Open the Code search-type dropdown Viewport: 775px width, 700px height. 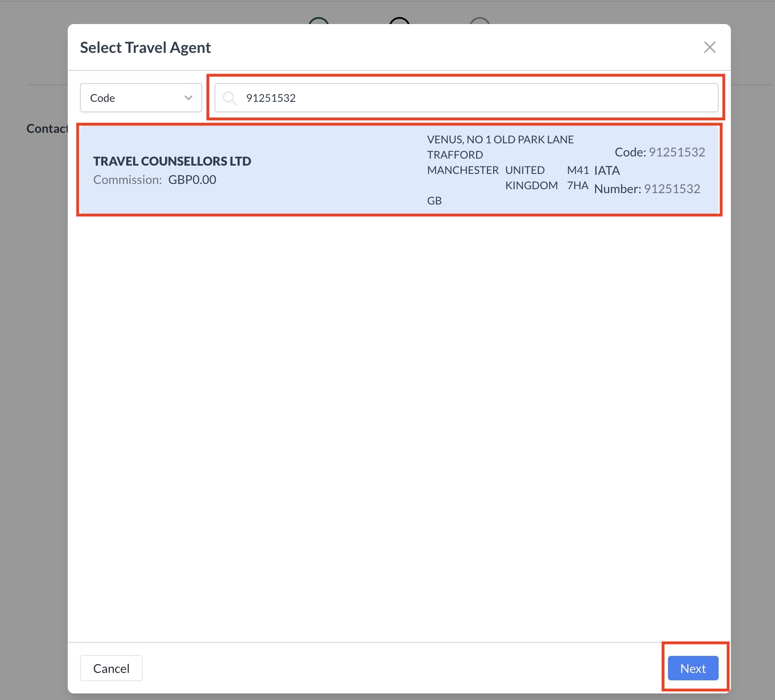click(x=141, y=98)
